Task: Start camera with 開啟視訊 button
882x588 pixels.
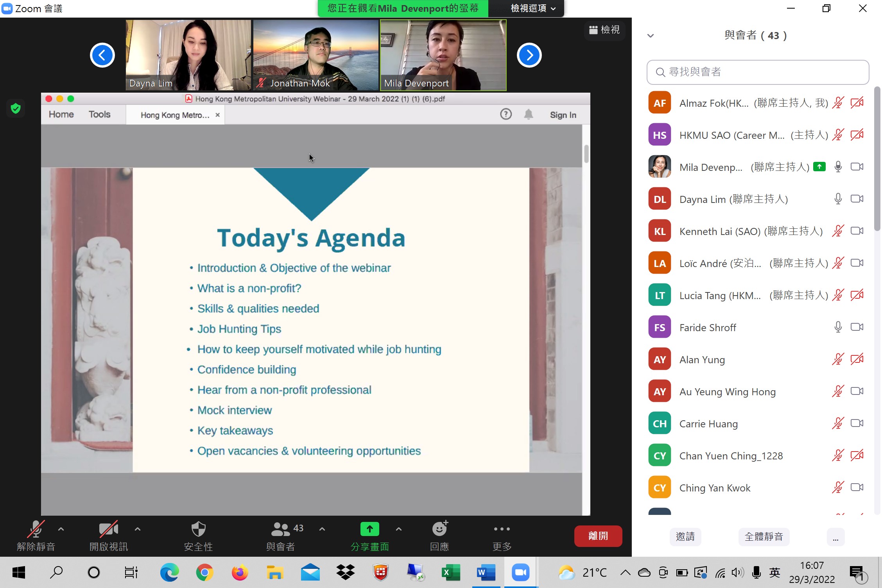Action: pyautogui.click(x=109, y=536)
